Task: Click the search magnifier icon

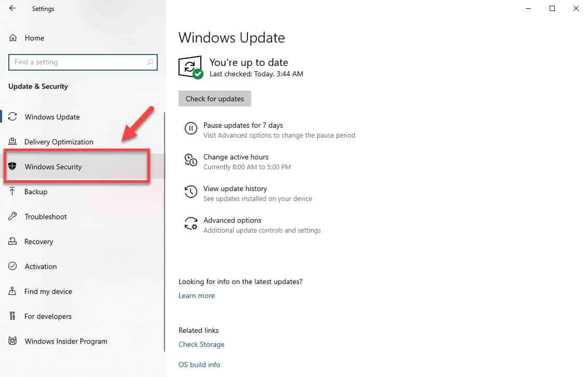Action: pyautogui.click(x=150, y=62)
